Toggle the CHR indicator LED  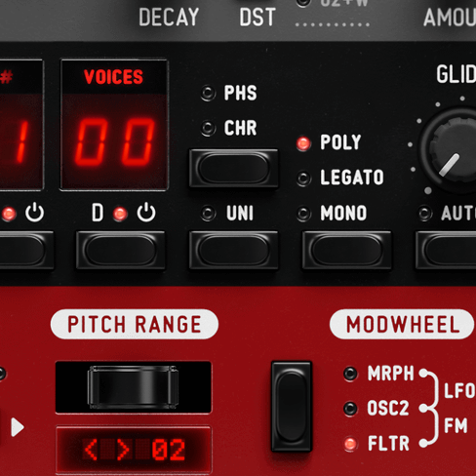pyautogui.click(x=208, y=128)
